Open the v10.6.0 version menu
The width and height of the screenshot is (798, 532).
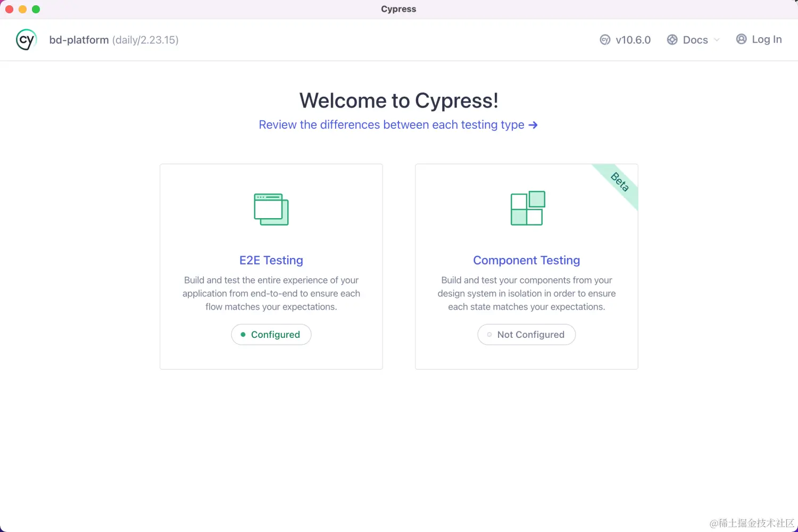(x=625, y=40)
